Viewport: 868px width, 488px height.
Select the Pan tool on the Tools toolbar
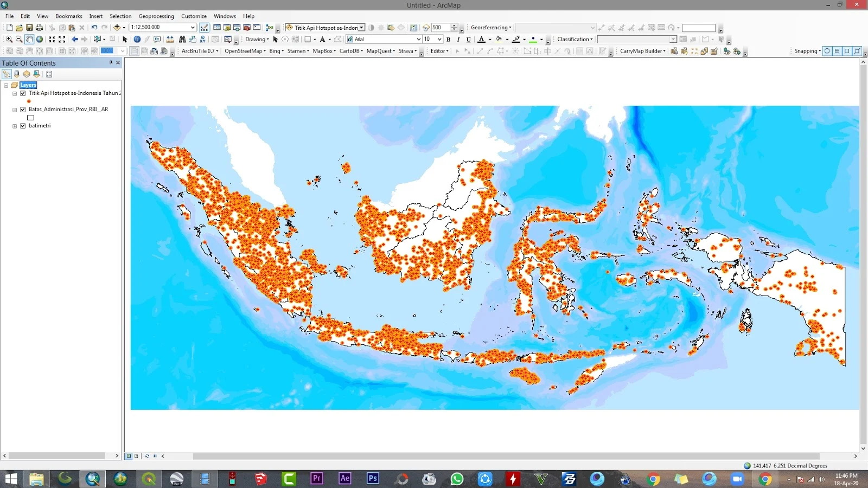30,39
